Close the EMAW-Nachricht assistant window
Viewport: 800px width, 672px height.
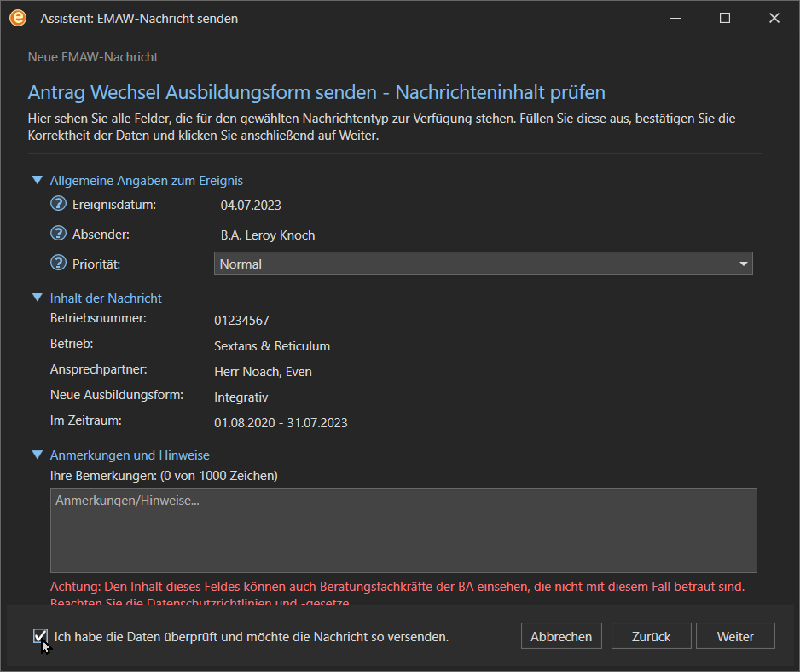pos(774,19)
